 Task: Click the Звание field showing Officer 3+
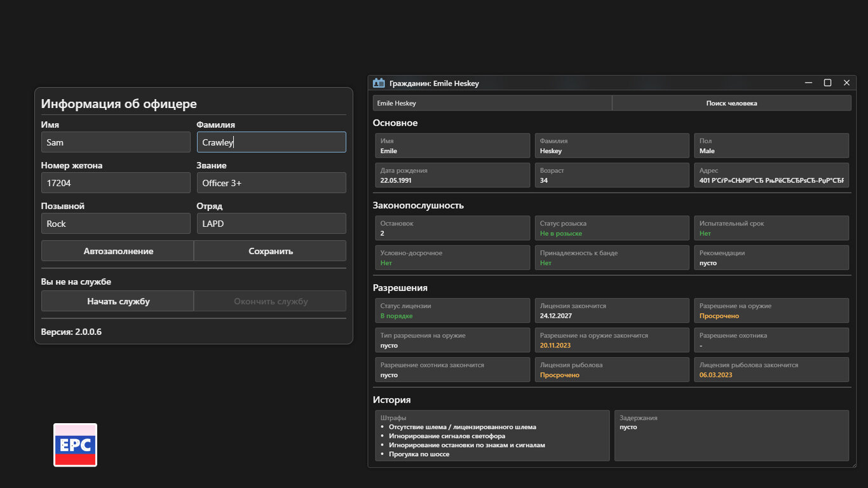click(271, 183)
